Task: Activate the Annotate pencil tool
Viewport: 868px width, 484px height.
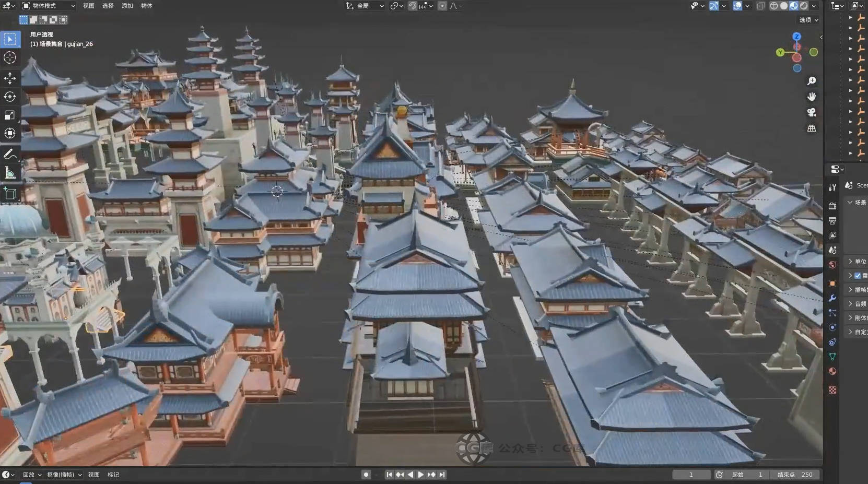Action: point(10,154)
